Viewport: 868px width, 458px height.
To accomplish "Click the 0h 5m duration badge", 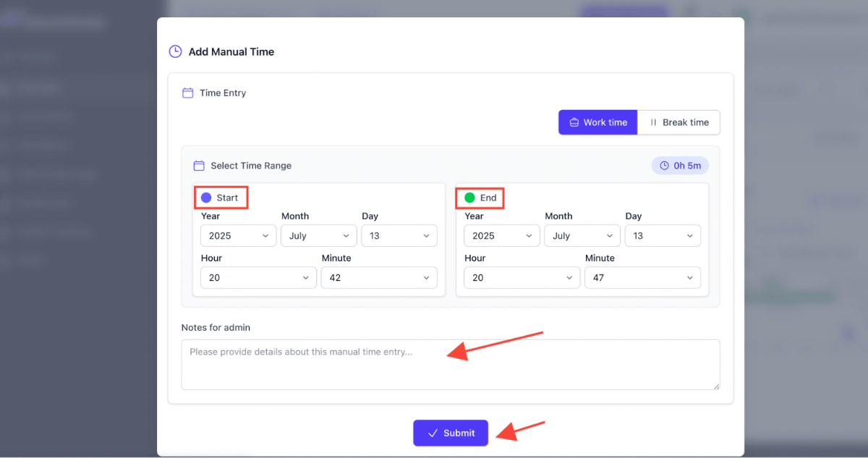I will [680, 165].
